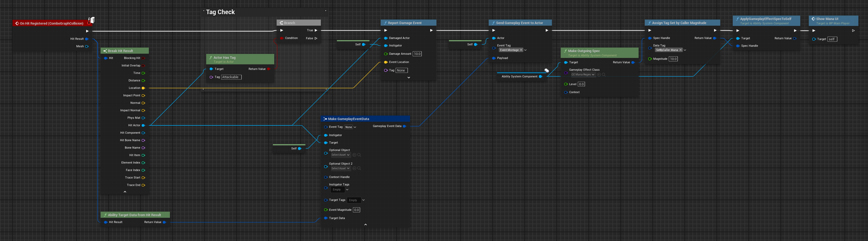The width and height of the screenshot is (868, 241).
Task: Click the ApplyGameplayEffectSpecToSelf Spec Handle pin
Action: tap(738, 46)
